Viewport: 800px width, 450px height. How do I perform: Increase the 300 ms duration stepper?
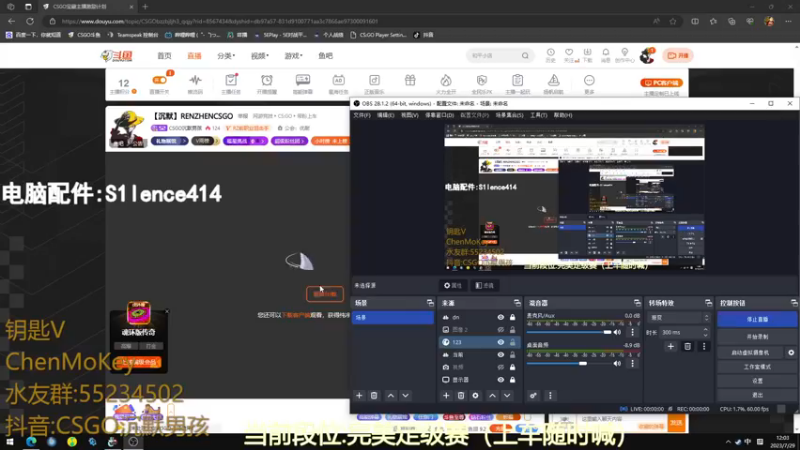(x=706, y=330)
